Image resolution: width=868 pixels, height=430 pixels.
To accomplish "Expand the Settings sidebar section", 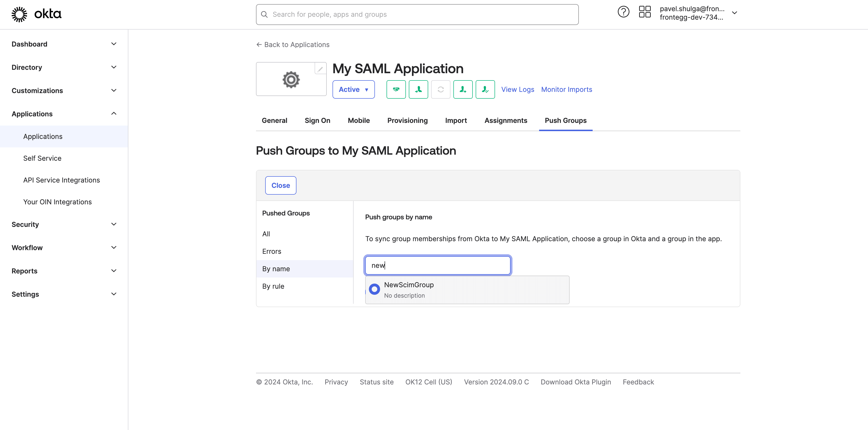I will pos(64,294).
